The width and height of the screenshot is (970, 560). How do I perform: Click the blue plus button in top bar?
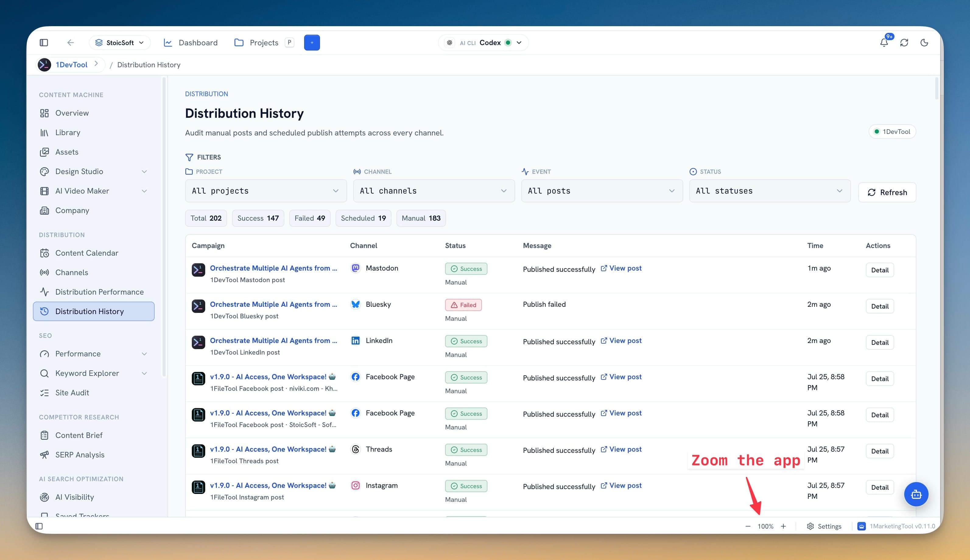click(312, 43)
